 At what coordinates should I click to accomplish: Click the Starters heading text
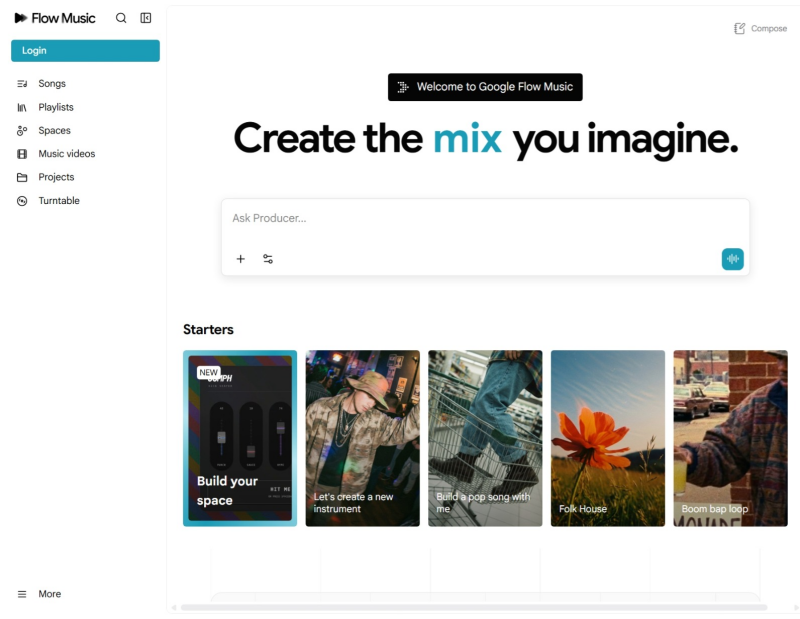[x=208, y=330]
